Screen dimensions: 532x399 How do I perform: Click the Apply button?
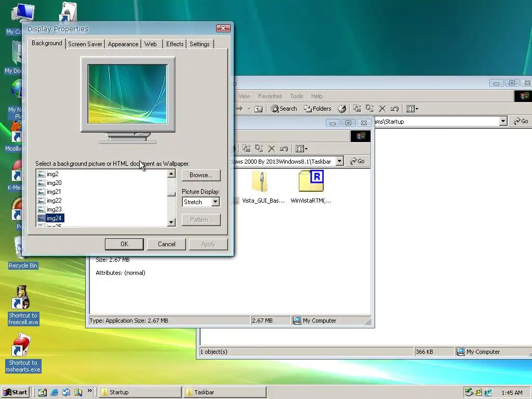[208, 244]
